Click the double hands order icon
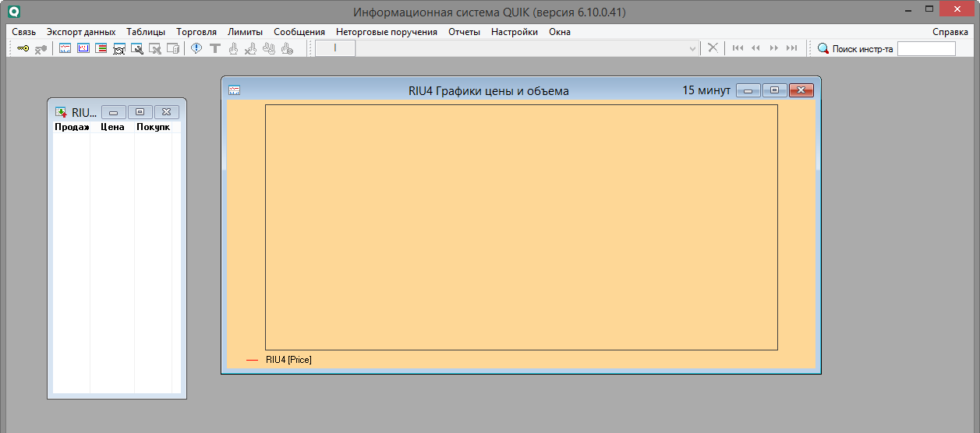The width and height of the screenshot is (980, 433). point(268,48)
